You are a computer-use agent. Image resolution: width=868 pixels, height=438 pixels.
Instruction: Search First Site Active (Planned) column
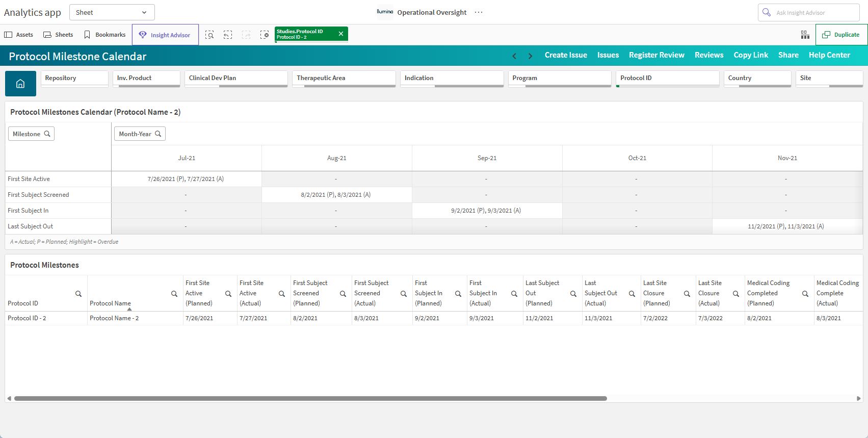pos(228,294)
